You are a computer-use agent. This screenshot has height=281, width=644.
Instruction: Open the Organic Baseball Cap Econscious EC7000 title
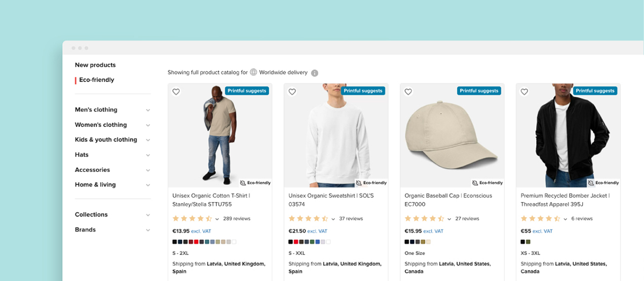coord(448,200)
